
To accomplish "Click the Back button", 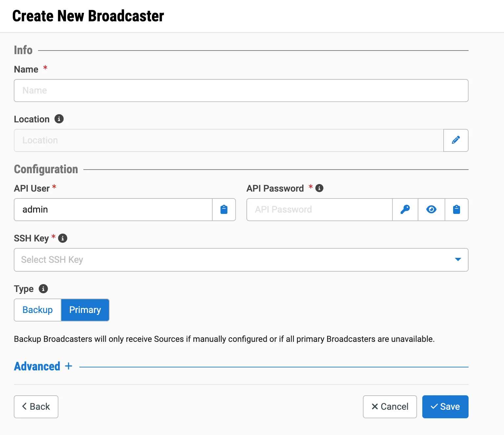I will [x=36, y=407].
